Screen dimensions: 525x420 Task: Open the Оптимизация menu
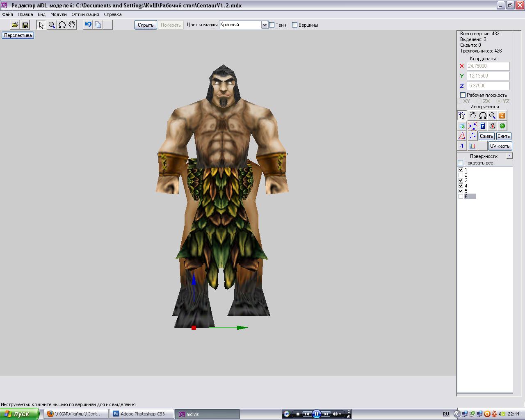85,14
